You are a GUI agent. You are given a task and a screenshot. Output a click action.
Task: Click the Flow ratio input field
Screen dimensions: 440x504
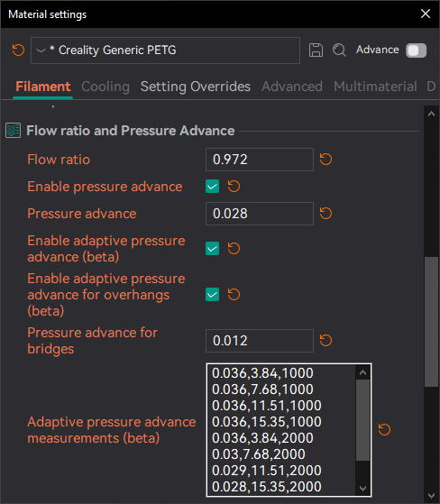(x=260, y=160)
